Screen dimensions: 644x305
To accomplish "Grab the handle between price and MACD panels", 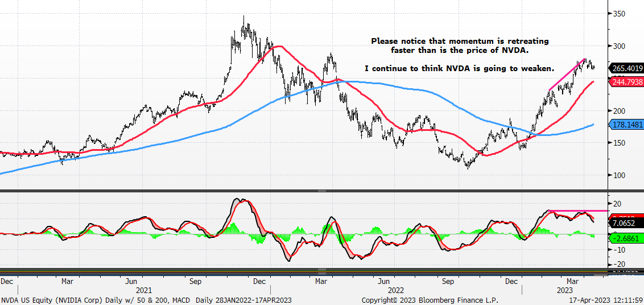I will (321, 191).
